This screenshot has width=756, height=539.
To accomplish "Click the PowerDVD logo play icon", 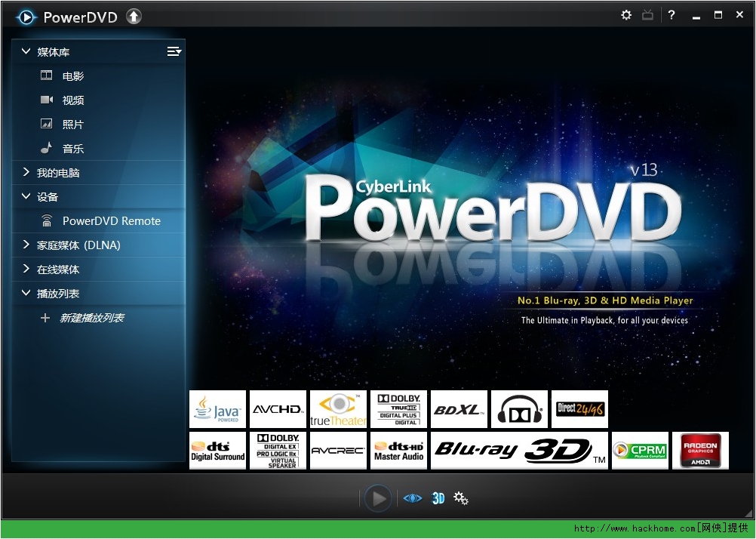I will (x=26, y=17).
